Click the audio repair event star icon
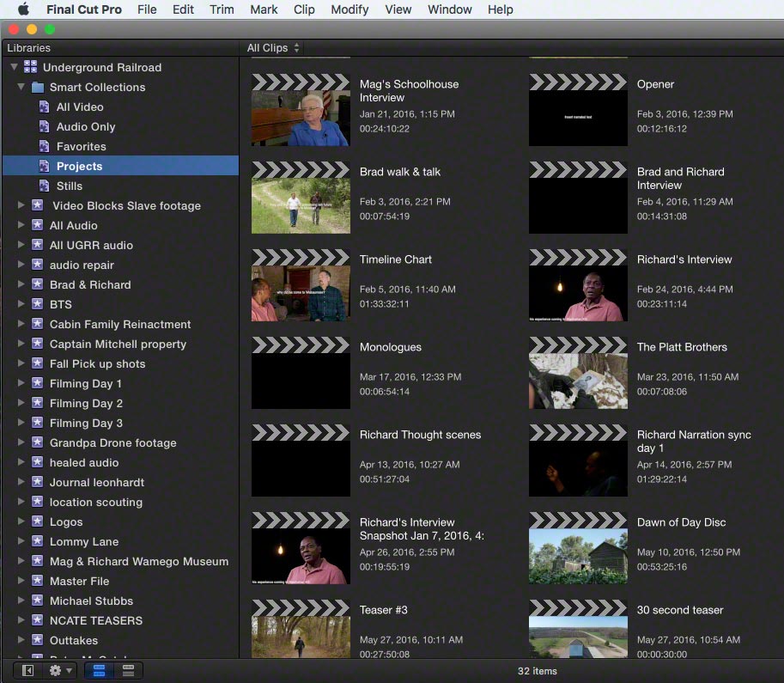Viewport: 784px width, 683px height. (x=38, y=265)
